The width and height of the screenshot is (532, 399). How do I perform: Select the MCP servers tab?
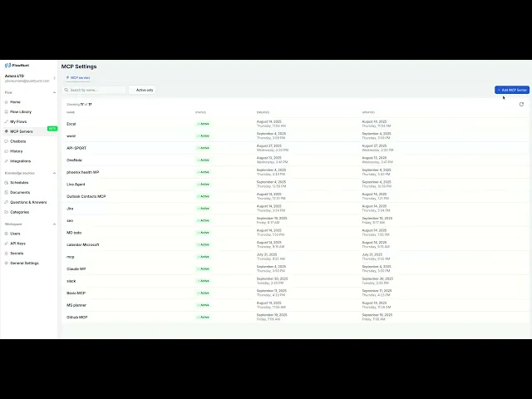(78, 77)
